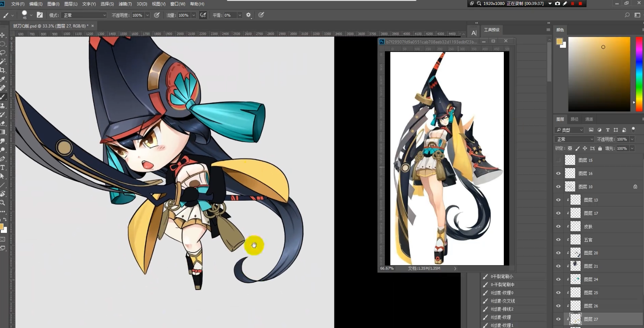Open layer blend mode 正常 dropdown
The image size is (644, 328).
tap(575, 139)
